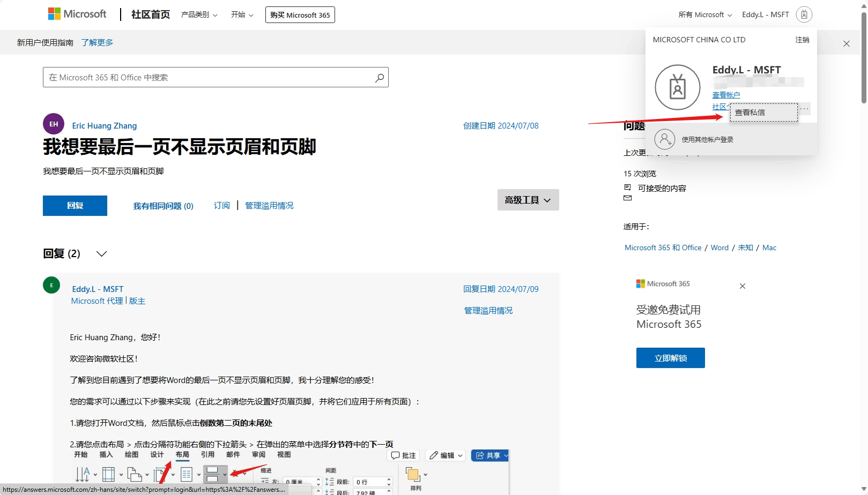This screenshot has height=495, width=868.
Task: Select 查看私信 from the popup menu
Action: pyautogui.click(x=764, y=112)
